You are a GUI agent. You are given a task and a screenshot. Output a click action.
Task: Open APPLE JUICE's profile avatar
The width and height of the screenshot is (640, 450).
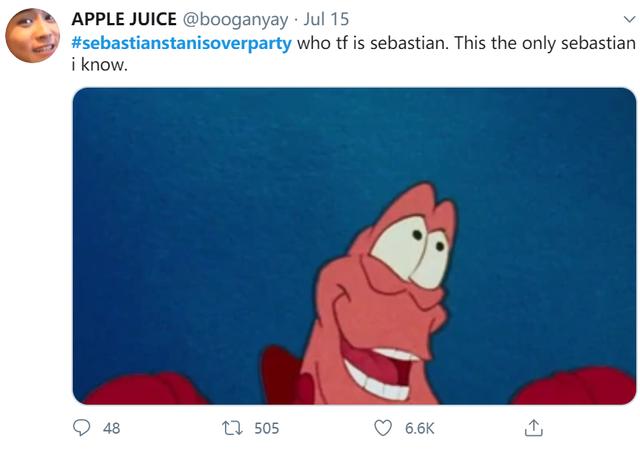(x=33, y=36)
